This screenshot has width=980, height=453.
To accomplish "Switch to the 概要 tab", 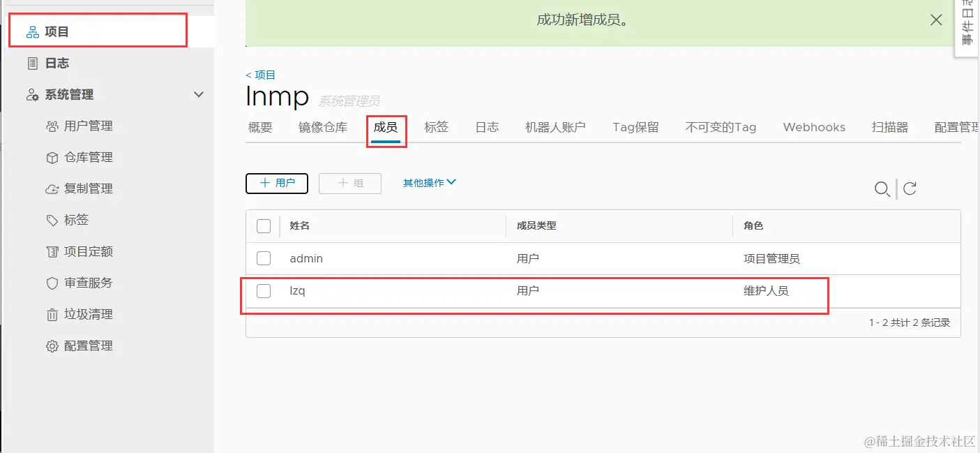I will (260, 127).
